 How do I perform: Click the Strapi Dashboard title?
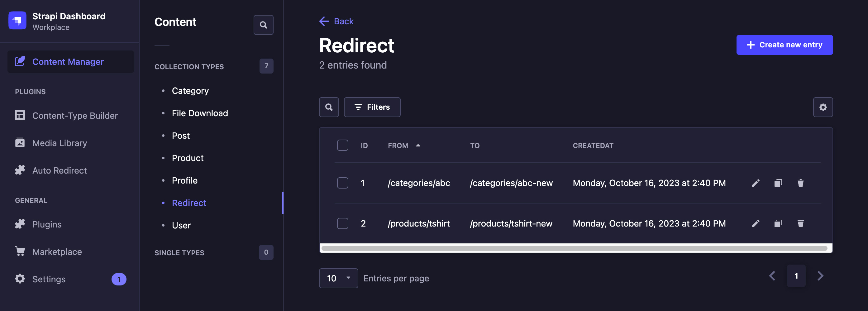(69, 16)
